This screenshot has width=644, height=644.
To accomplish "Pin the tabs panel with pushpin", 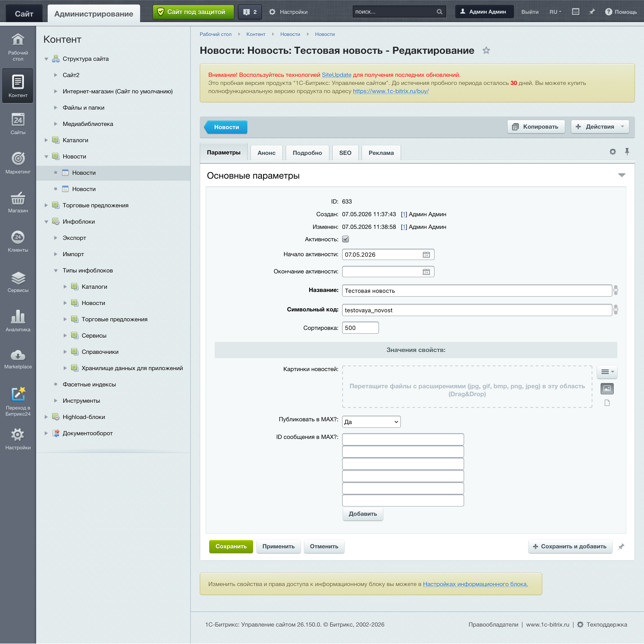I will (x=627, y=152).
